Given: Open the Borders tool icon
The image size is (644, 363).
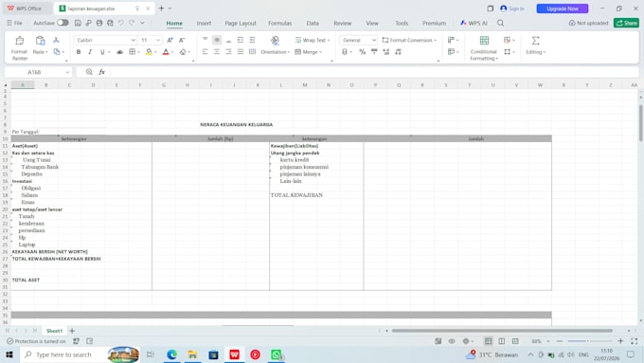Looking at the screenshot, I should point(133,52).
